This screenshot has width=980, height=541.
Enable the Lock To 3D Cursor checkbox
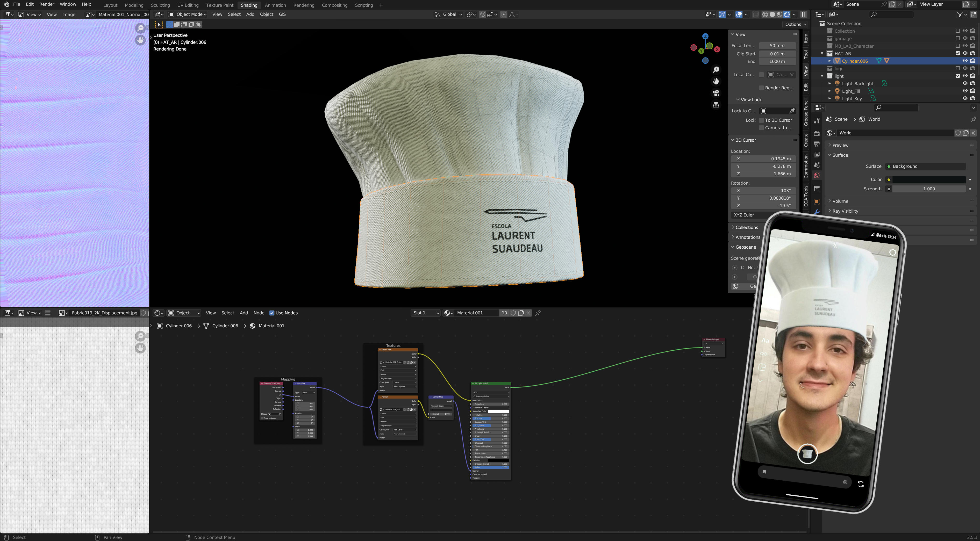tap(761, 120)
